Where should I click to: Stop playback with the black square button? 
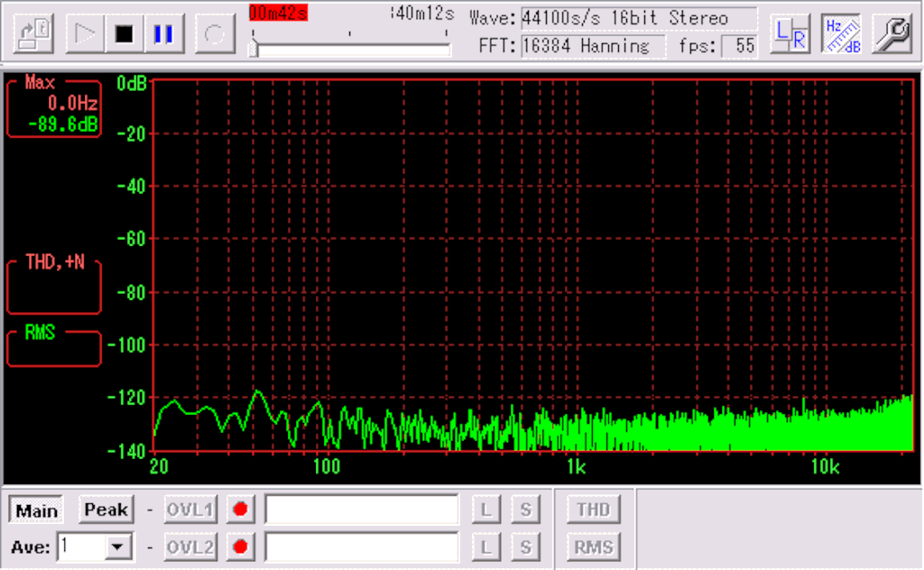pyautogui.click(x=125, y=34)
